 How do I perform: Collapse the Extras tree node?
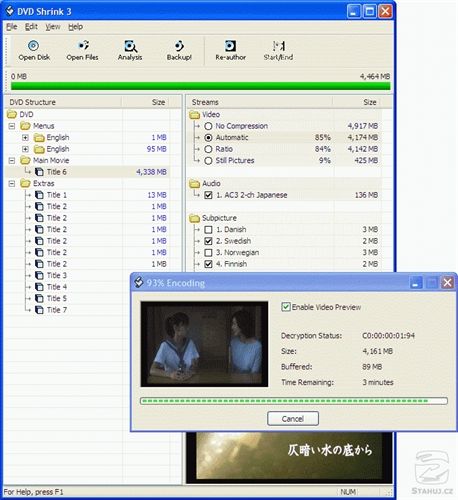tap(12, 184)
